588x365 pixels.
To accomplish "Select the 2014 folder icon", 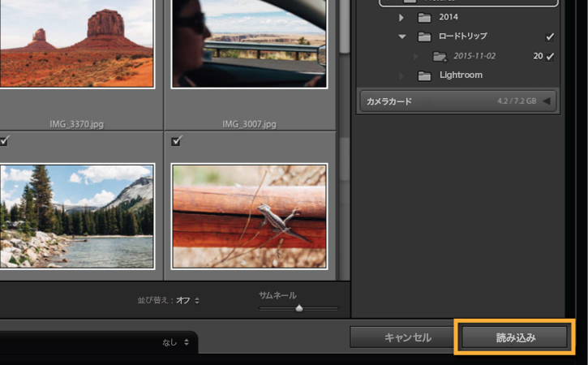I will pyautogui.click(x=424, y=17).
